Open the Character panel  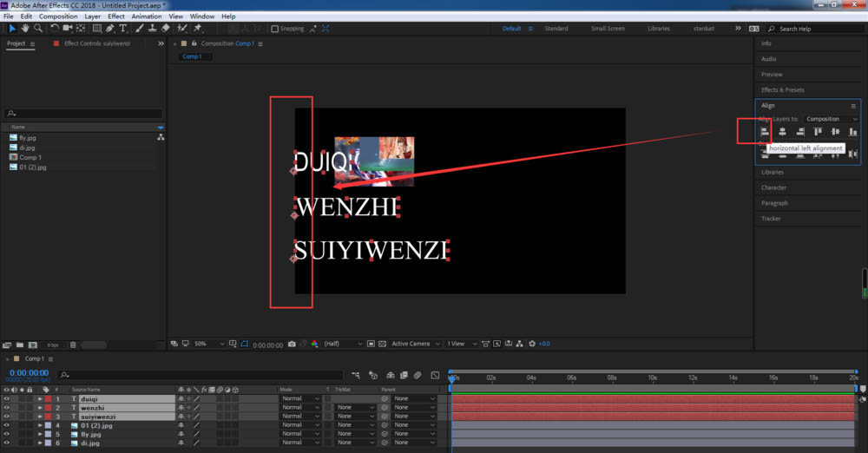click(x=774, y=187)
